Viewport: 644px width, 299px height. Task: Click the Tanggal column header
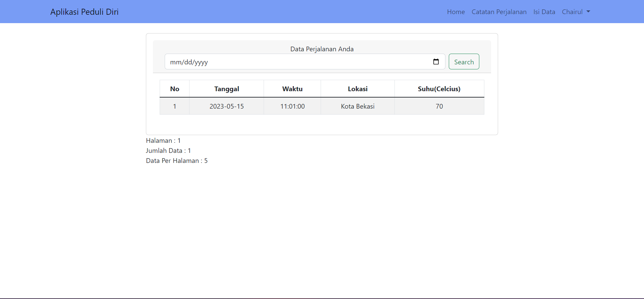[226, 89]
